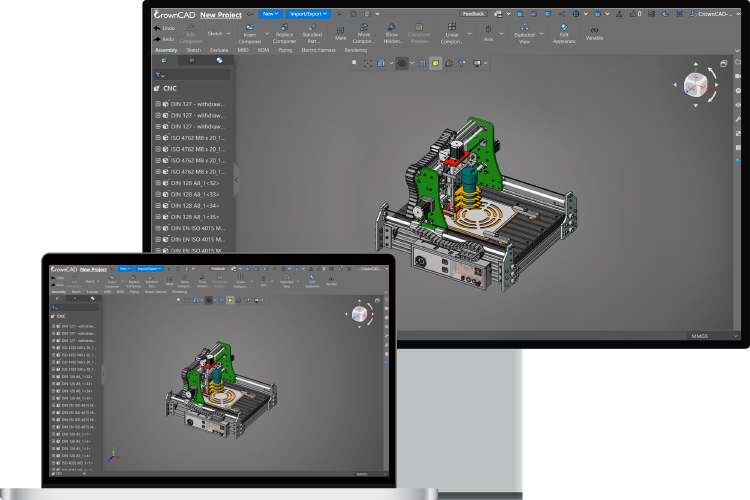Open the tree filter dropdown on monitor sidebar

tap(160, 75)
